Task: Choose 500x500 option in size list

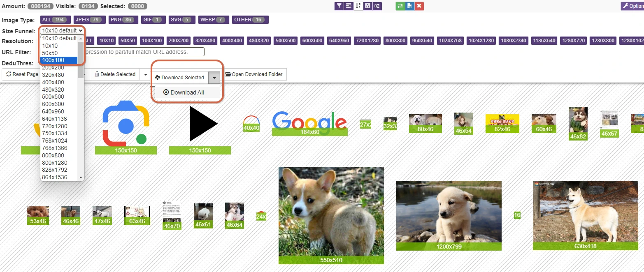Action: [x=59, y=97]
